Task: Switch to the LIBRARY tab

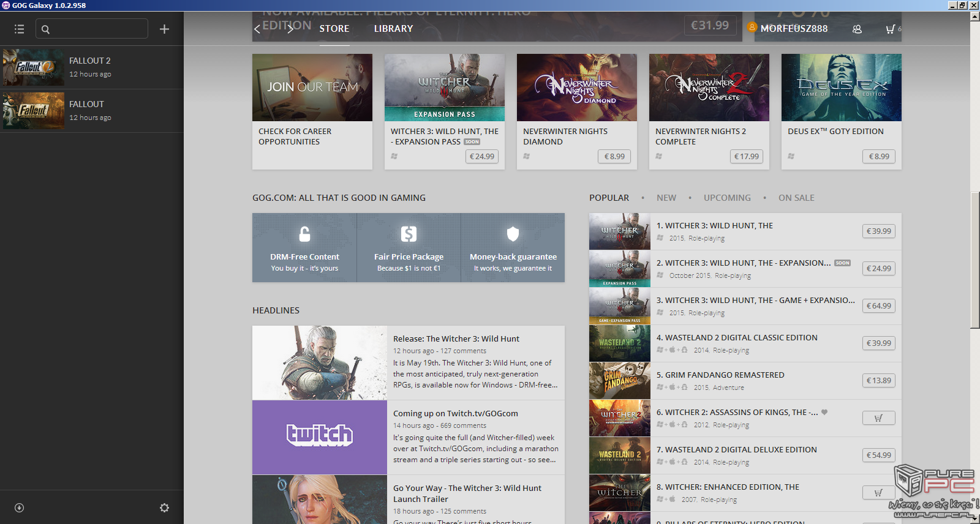Action: click(x=394, y=29)
